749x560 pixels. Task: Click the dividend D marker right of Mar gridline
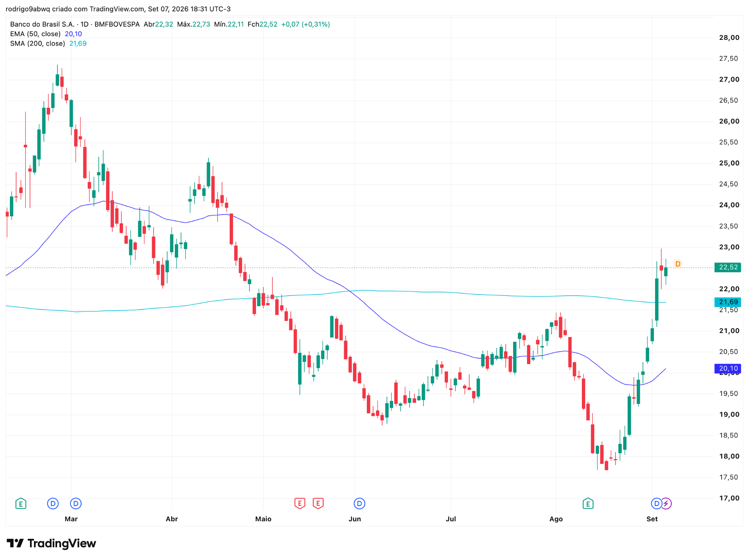click(76, 504)
